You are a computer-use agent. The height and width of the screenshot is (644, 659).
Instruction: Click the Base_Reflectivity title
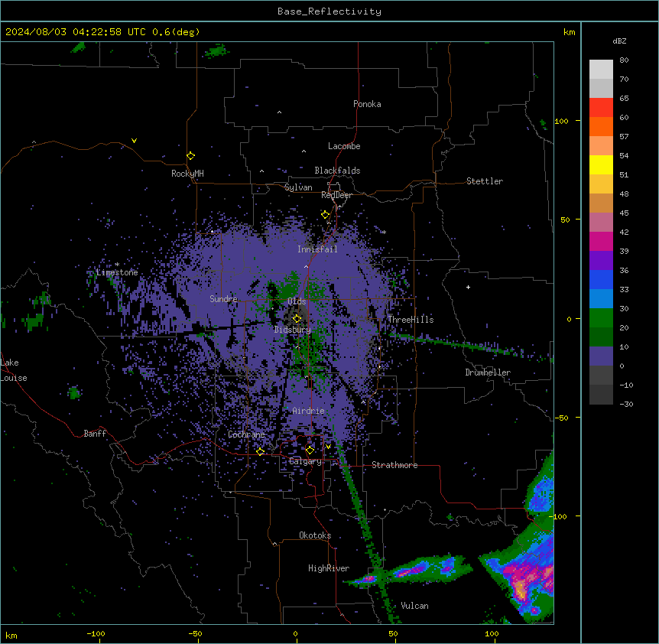click(329, 11)
